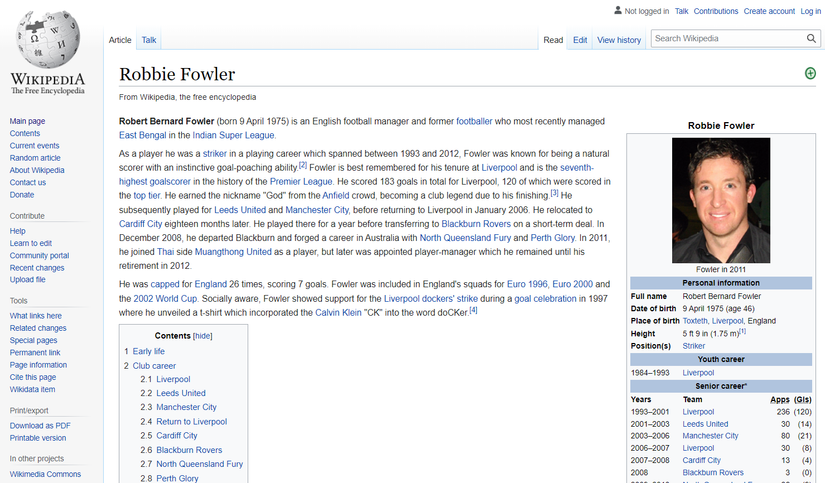Open Recent changes link
Screen dimensions: 825x483
tap(37, 268)
